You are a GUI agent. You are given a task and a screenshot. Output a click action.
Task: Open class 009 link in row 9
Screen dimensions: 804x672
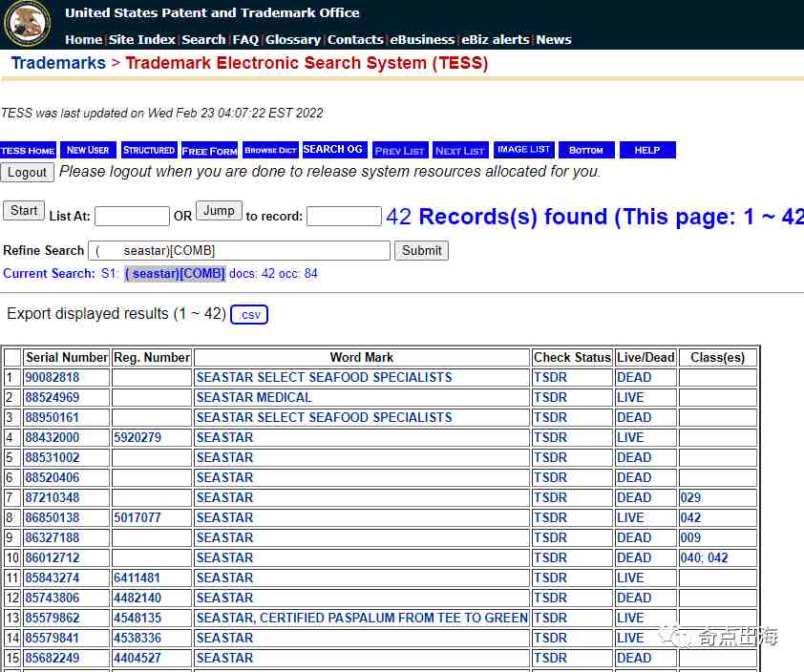coord(690,537)
